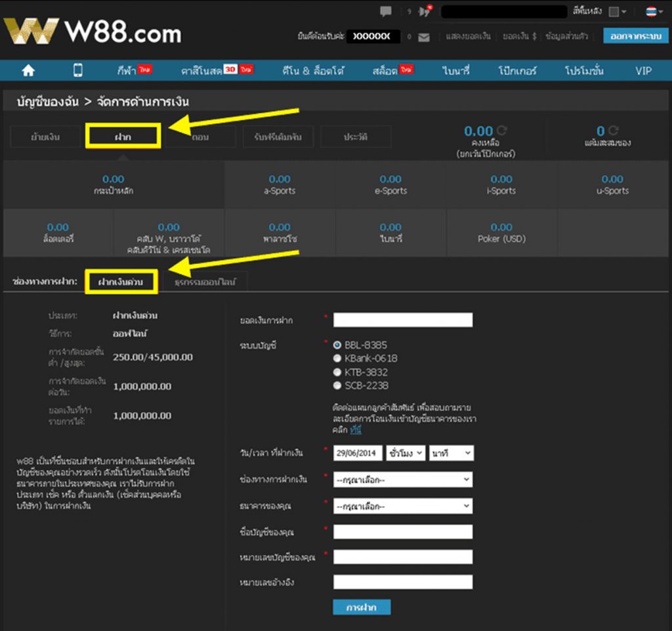Expand the ช่องทางการฝากเงิน dropdown
This screenshot has height=631, width=672.
(402, 480)
